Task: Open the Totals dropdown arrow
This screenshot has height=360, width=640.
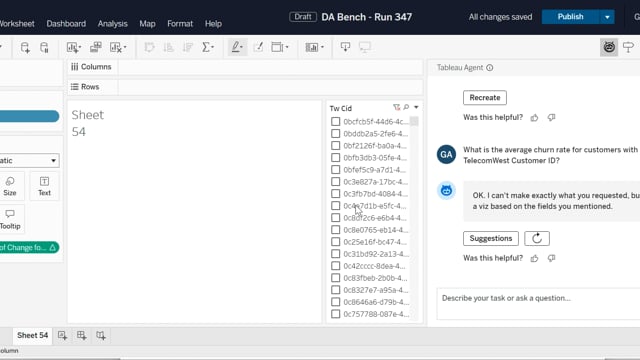Action: tap(213, 47)
